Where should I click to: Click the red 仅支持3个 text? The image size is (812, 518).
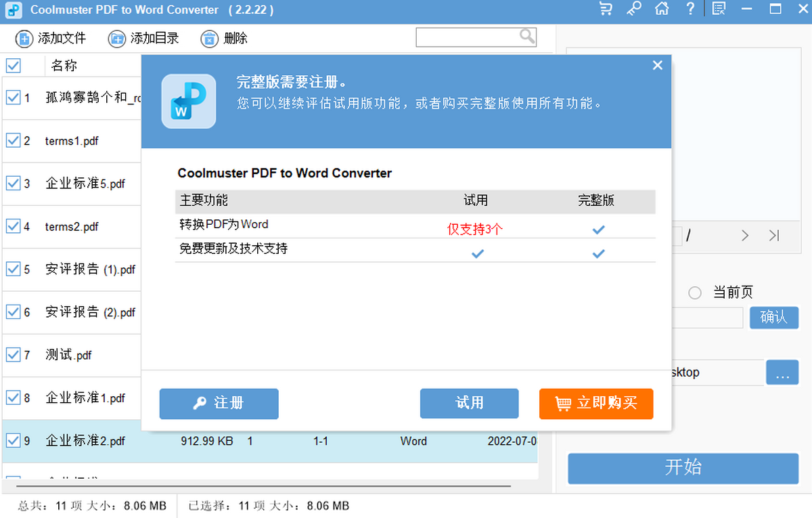coord(475,230)
